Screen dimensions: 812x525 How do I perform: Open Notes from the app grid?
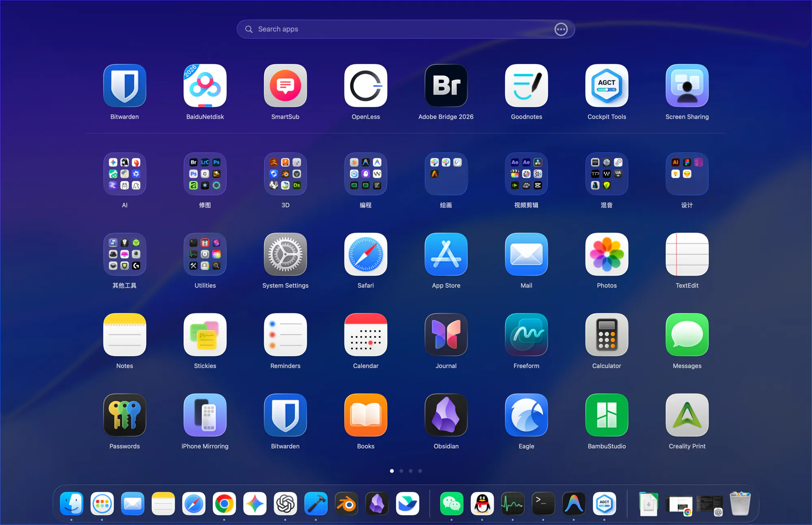(125, 335)
